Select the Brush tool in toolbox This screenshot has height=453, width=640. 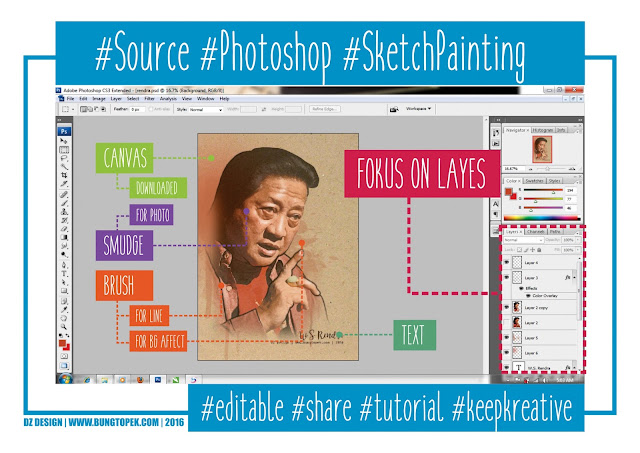click(x=64, y=203)
